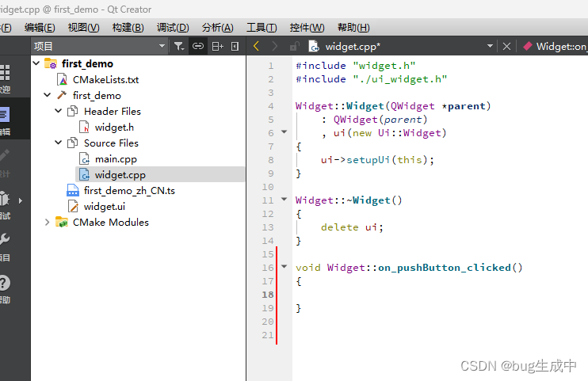This screenshot has height=381, width=588.
Task: Collapse the first_demo target node
Action: point(48,95)
